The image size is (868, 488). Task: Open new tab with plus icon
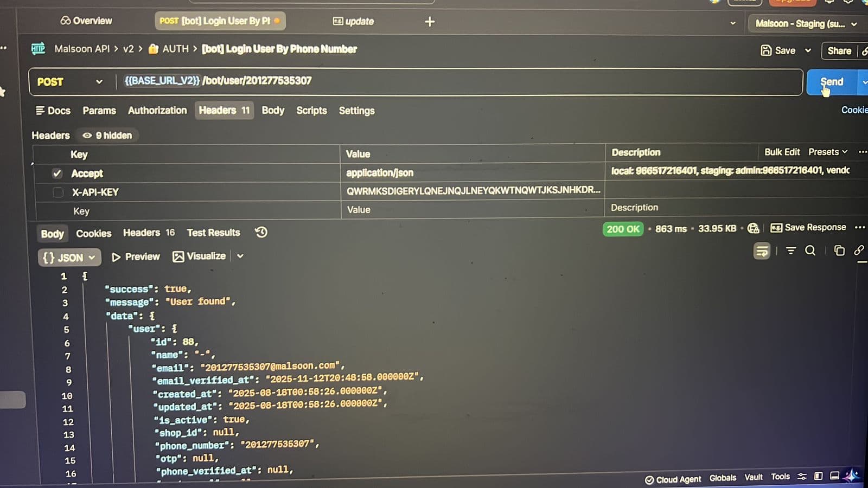click(430, 22)
